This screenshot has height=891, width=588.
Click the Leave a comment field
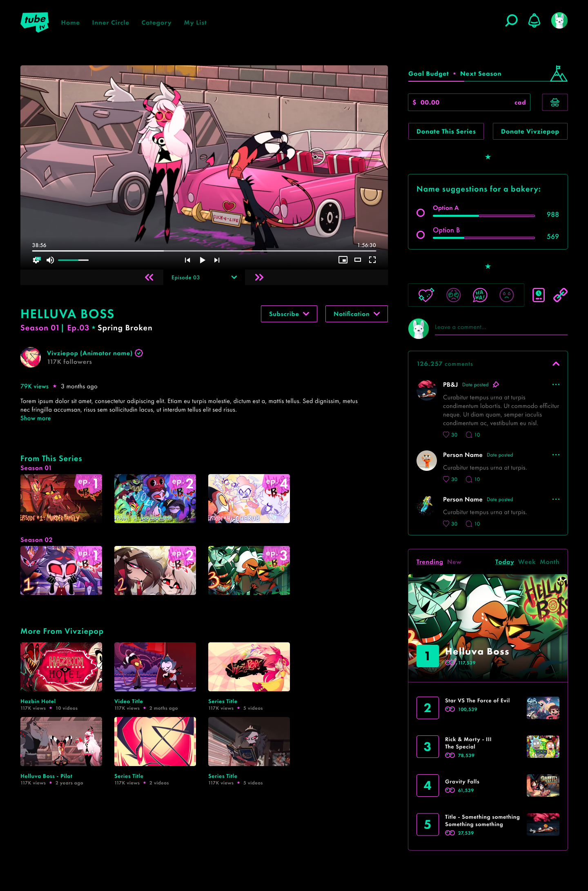tap(501, 327)
